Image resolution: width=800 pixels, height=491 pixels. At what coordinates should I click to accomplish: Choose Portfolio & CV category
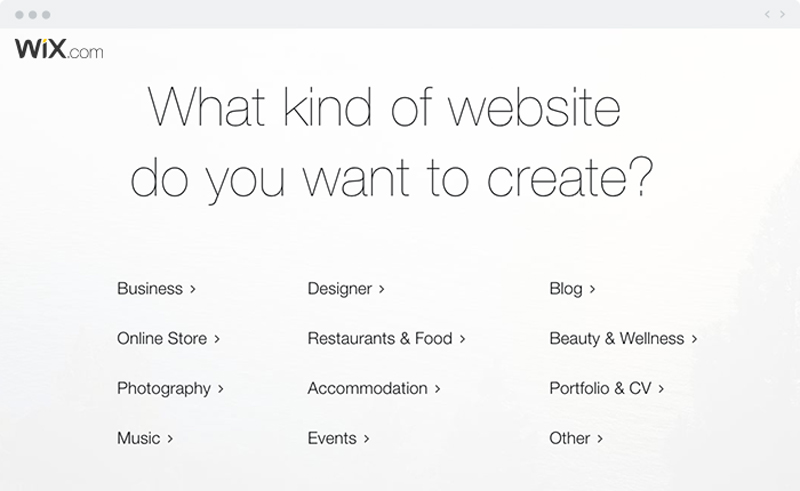coord(600,388)
